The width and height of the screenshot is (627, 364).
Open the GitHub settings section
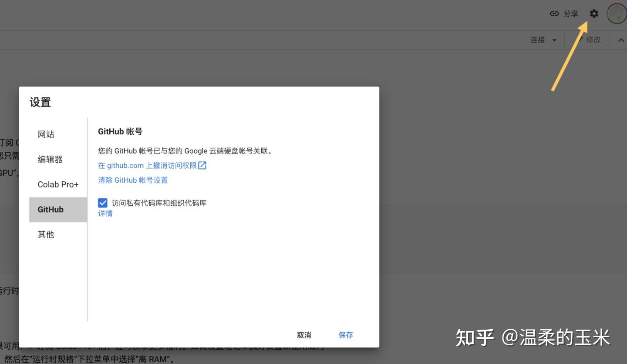(50, 210)
